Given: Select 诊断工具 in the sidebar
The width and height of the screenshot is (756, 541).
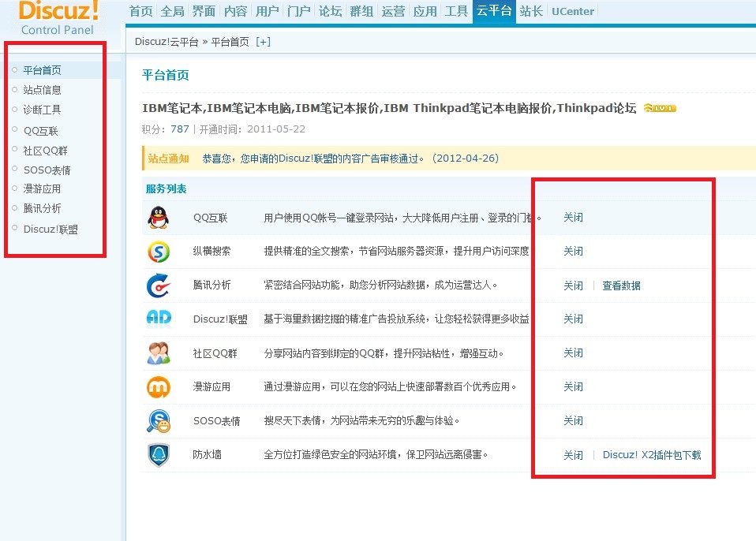Looking at the screenshot, I should click(43, 110).
